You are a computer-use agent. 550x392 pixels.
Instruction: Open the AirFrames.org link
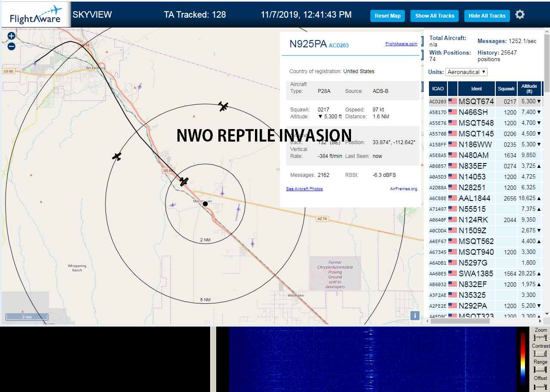[404, 189]
